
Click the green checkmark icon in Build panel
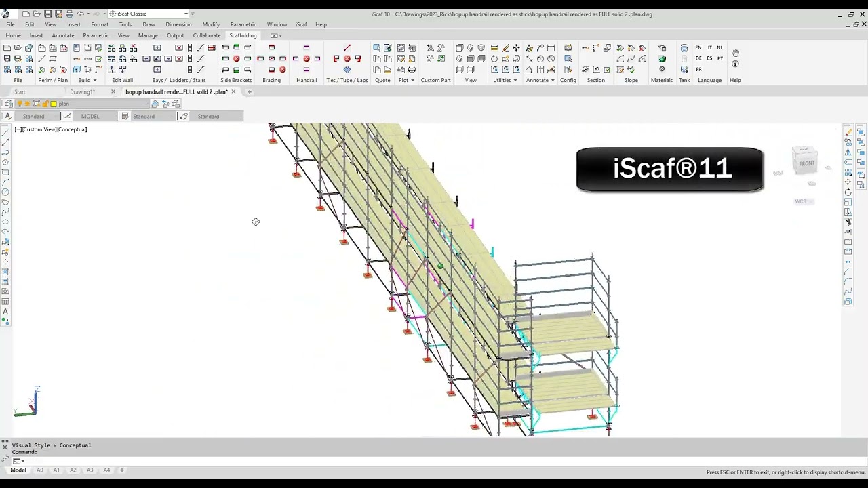(98, 58)
